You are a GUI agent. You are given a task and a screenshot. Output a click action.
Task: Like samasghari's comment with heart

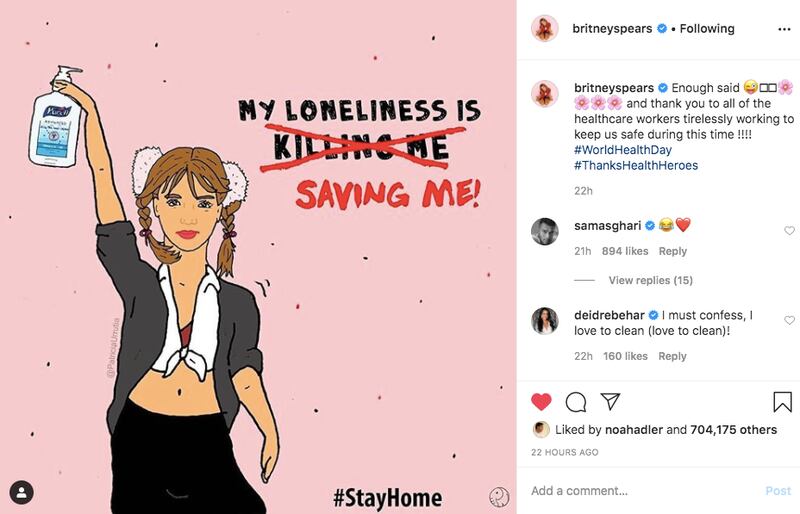click(x=789, y=231)
